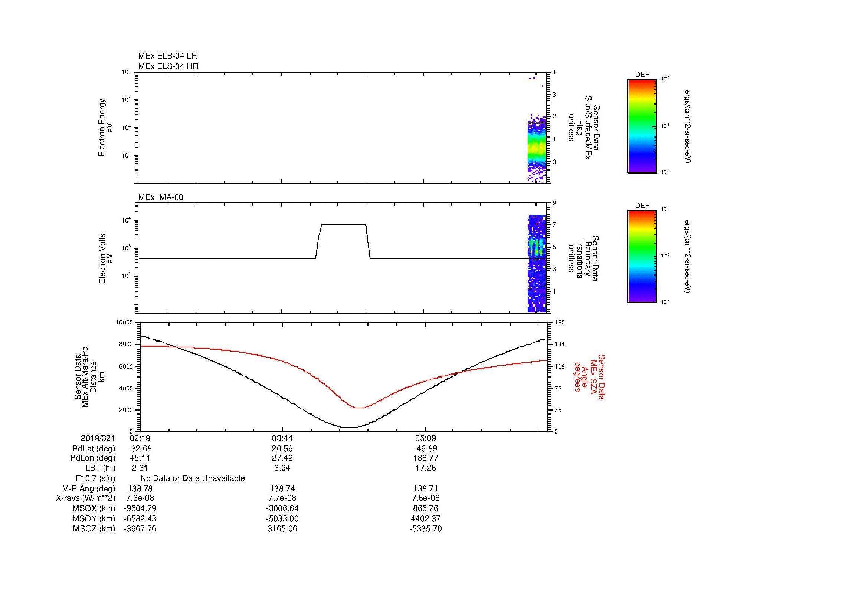The width and height of the screenshot is (868, 613).
Task: Click the date label '2019/321'
Action: point(98,438)
